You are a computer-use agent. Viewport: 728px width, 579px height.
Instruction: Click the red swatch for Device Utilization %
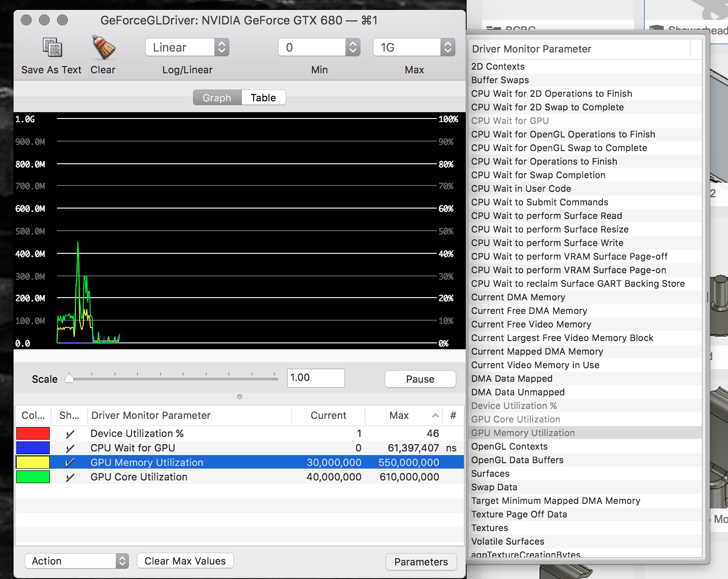[33, 433]
